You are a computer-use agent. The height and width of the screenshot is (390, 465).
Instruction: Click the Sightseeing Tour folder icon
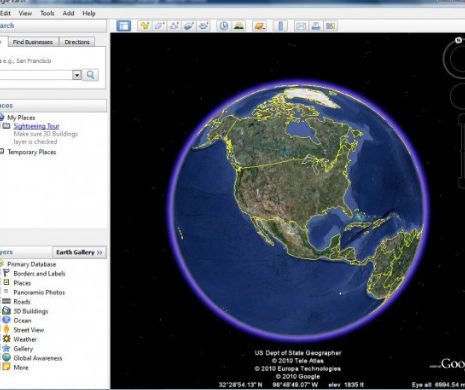pyautogui.click(x=6, y=126)
